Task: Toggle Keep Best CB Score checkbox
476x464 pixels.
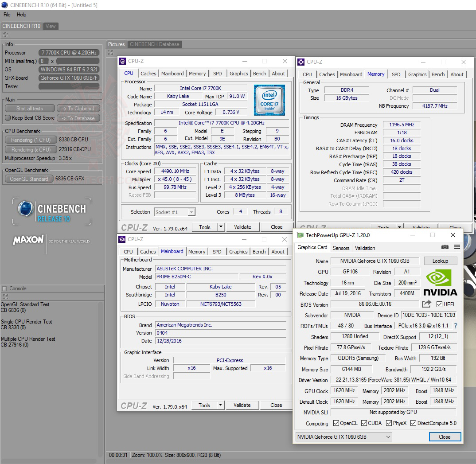Action: (8, 118)
